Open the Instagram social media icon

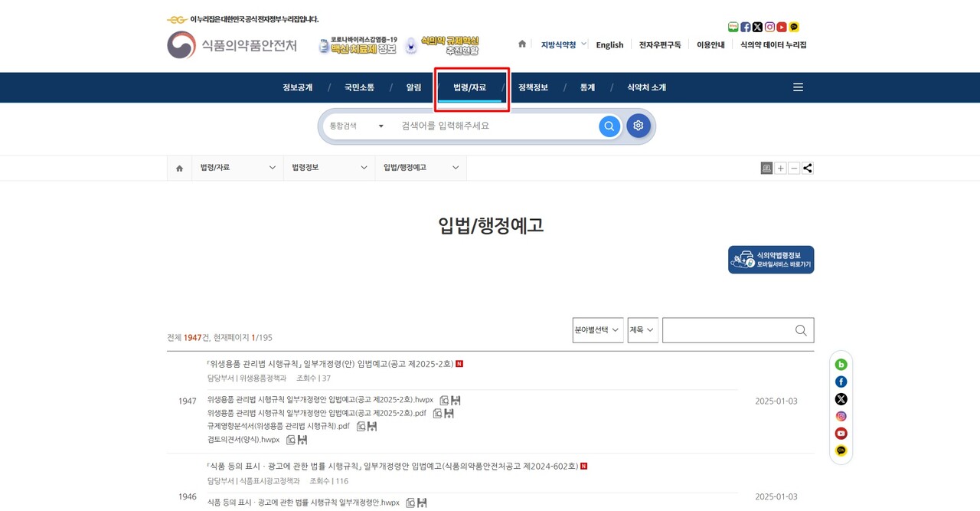[769, 27]
